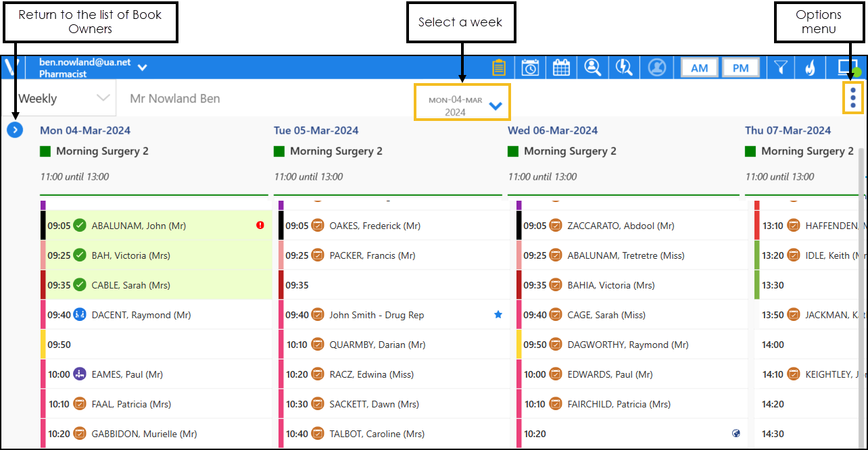This screenshot has width=868, height=450.
Task: Open the Weekly view dropdown
Action: (x=64, y=99)
